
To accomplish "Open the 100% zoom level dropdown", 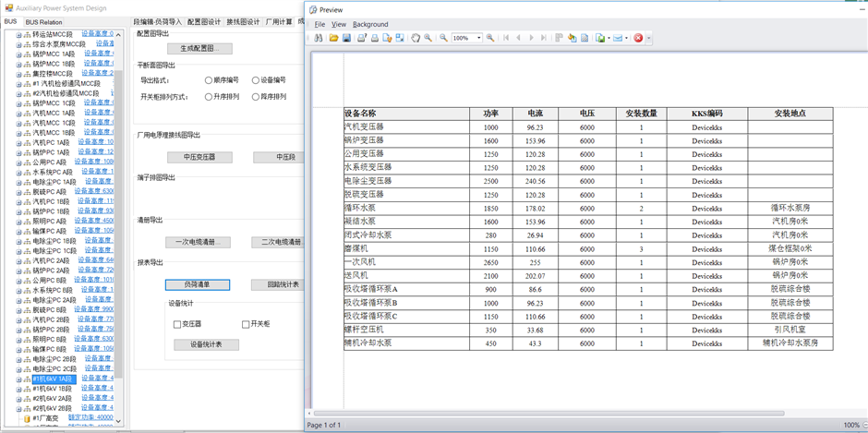I will coord(479,38).
